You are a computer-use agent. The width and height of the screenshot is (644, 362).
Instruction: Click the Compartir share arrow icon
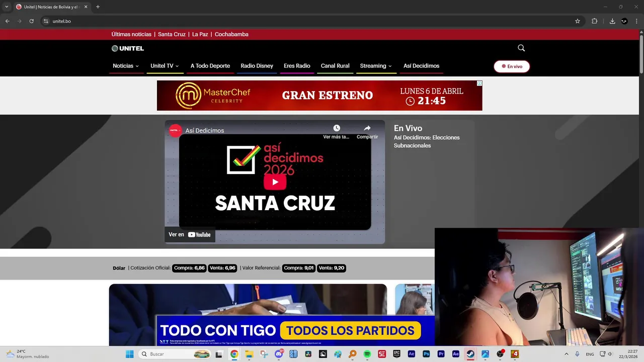[367, 128]
